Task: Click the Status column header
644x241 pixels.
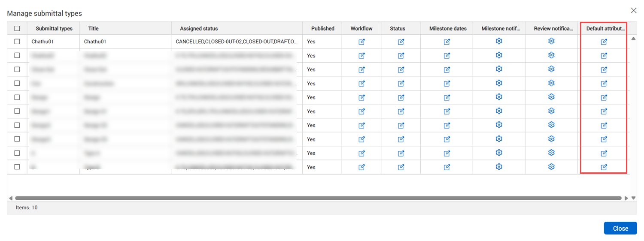Action: [398, 28]
